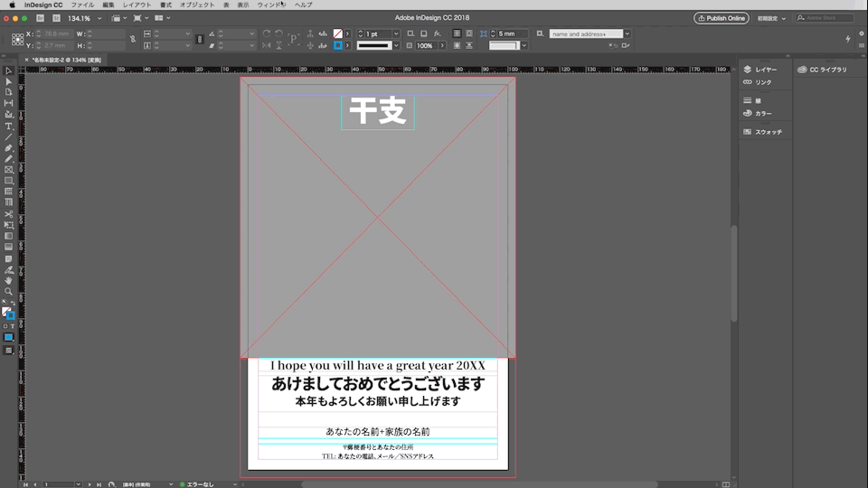Pick the Type tool
This screenshot has height=488, width=868.
[8, 127]
